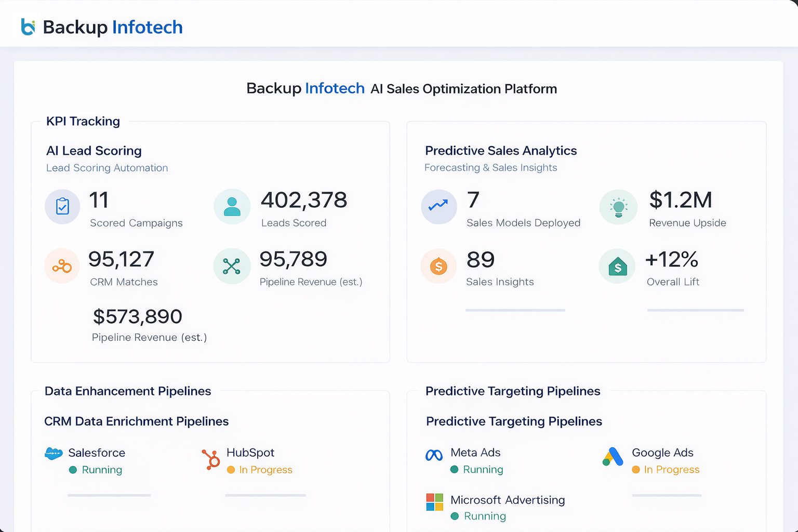Click the $573,890 Pipeline Revenue value

click(x=138, y=316)
